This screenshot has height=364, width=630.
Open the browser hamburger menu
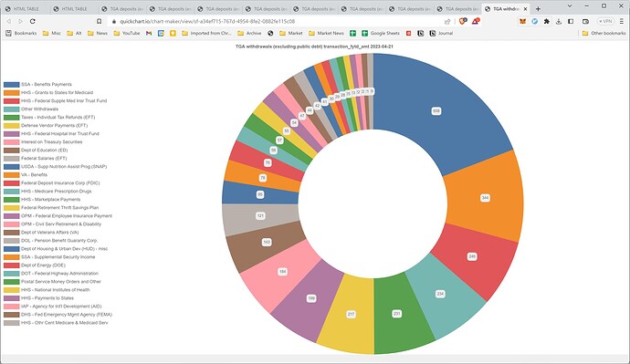[x=622, y=21]
